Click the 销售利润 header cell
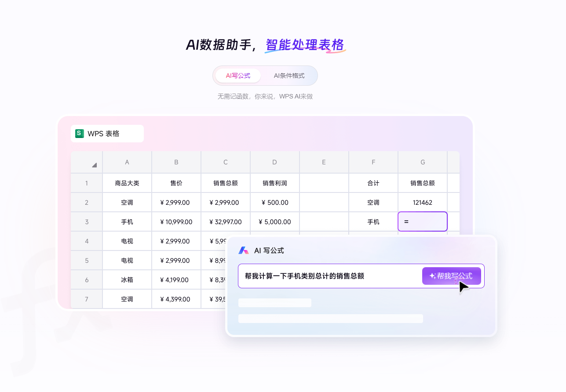Screen dimensions: 566x392 [x=275, y=183]
